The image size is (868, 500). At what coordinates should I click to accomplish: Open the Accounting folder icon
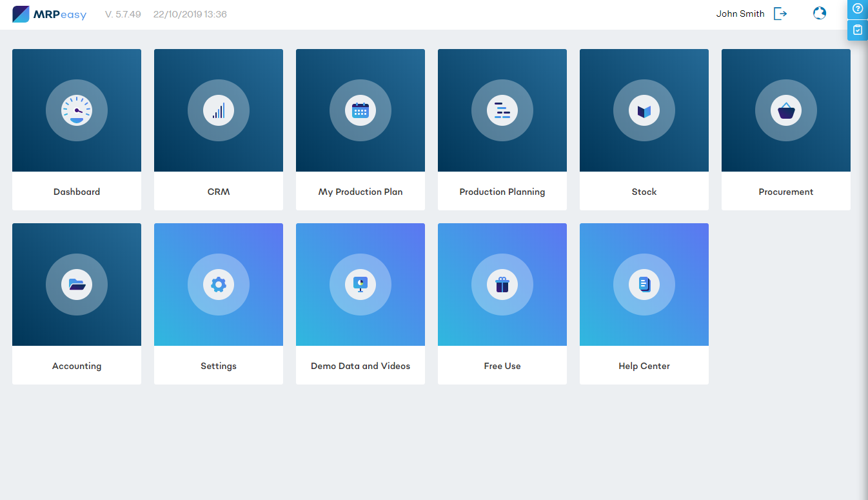click(x=77, y=285)
